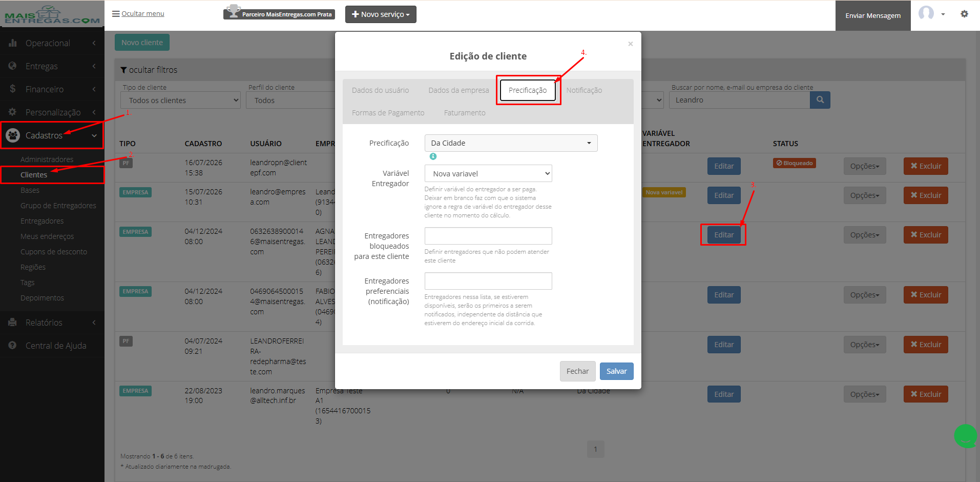This screenshot has width=980, height=482.
Task: Expand the Financeiro sidebar menu
Action: pos(52,89)
